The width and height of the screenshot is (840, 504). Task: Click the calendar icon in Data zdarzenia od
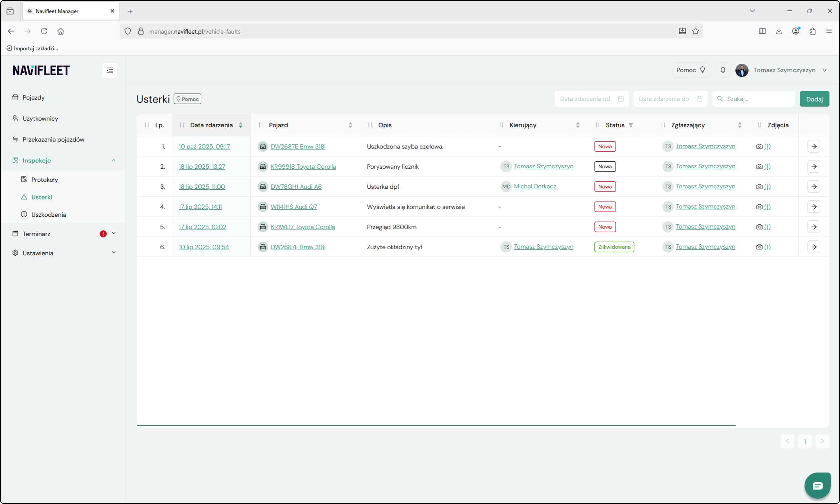(x=621, y=99)
